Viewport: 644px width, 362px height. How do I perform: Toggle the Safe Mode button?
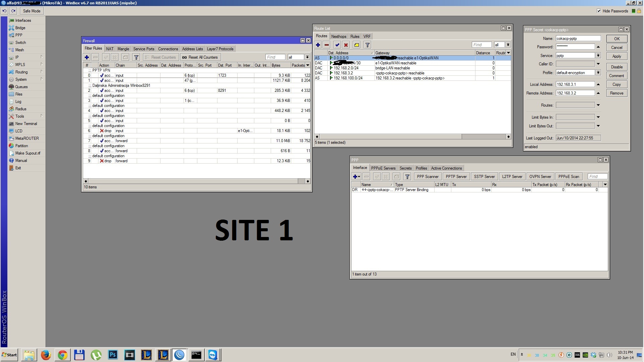[x=31, y=11]
